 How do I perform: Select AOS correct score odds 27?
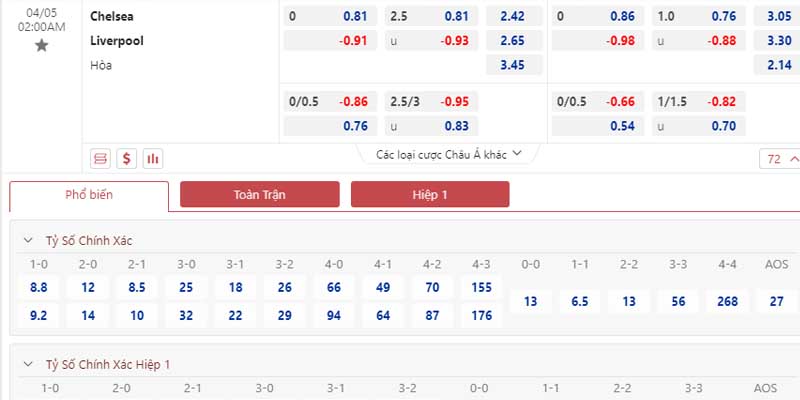point(777,302)
